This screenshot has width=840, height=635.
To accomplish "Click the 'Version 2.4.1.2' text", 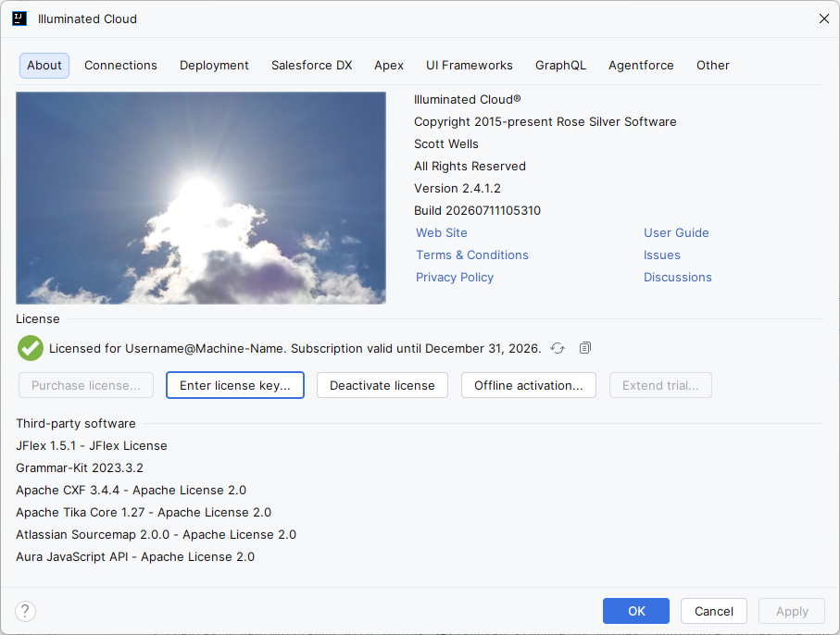I will point(458,189).
